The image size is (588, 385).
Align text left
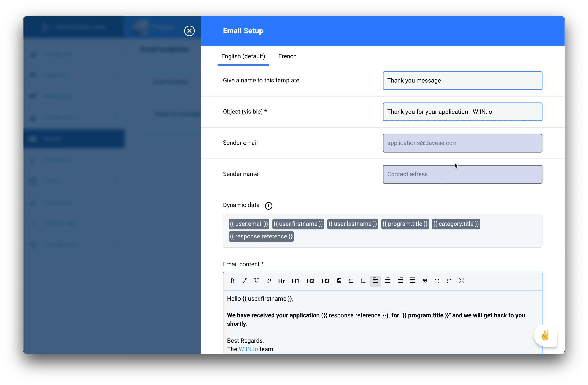(375, 281)
